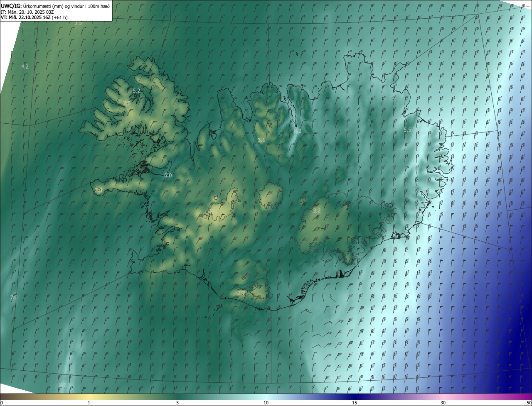Click the '50' tick on the colour scale

[529, 403]
